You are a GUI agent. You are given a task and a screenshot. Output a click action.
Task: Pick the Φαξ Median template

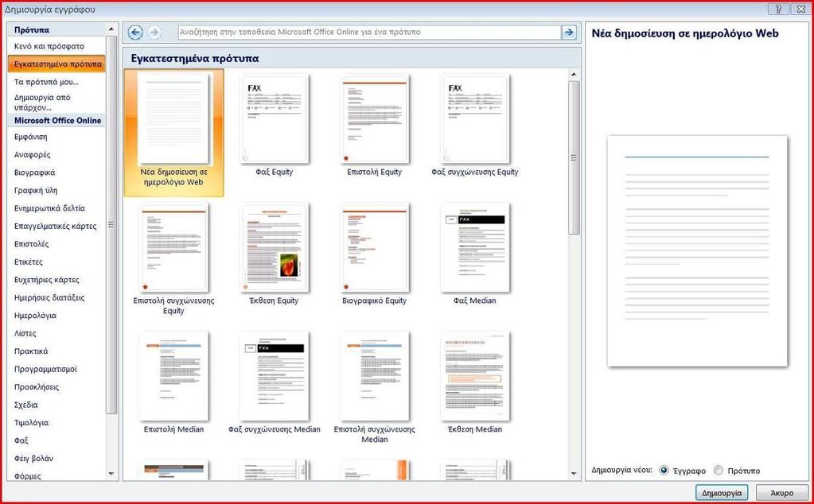[475, 254]
